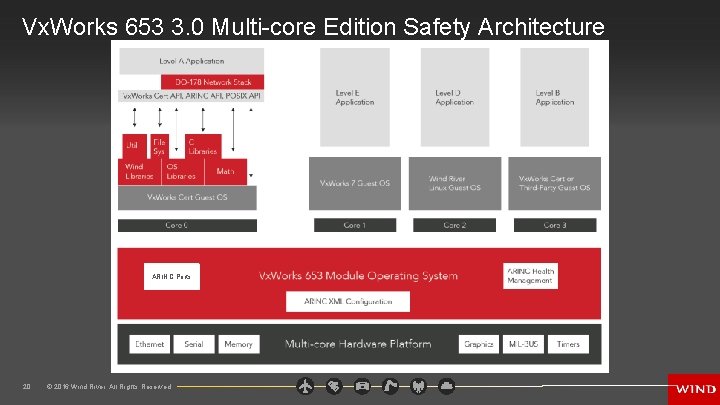Click the cloud icon in footer
Viewport: 720px width, 405px height.
coord(446,386)
